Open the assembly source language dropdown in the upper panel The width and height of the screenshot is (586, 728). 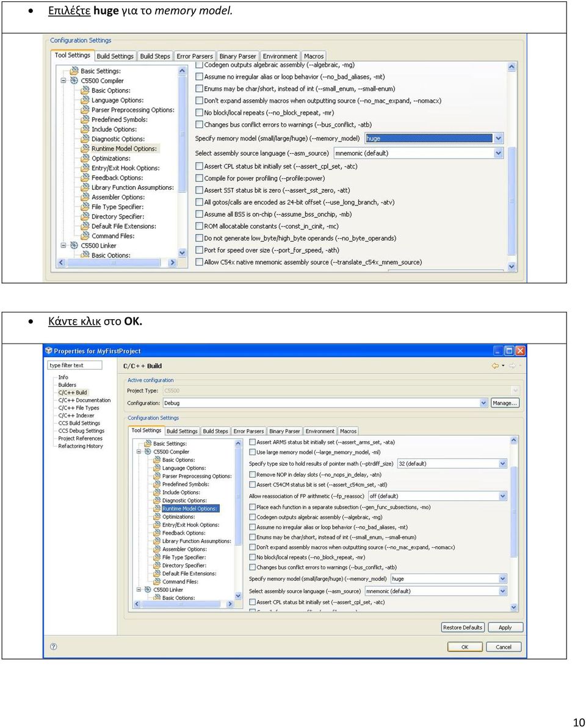[x=498, y=153]
